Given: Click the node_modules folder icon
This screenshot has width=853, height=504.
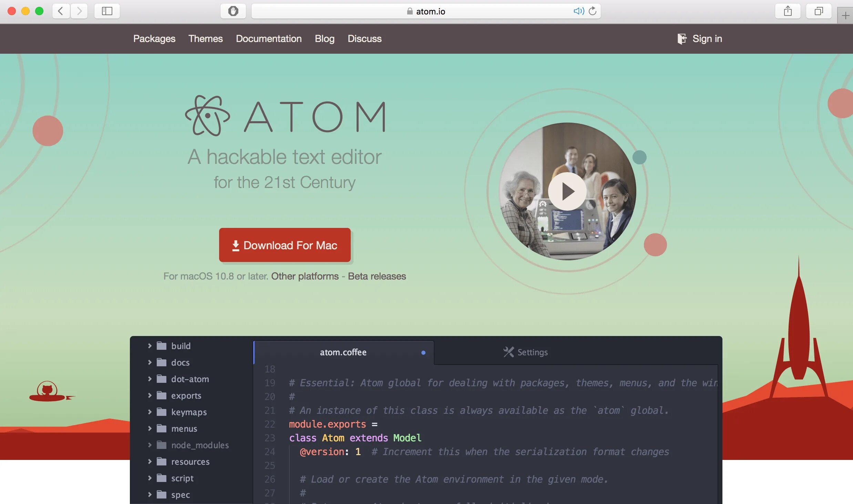Looking at the screenshot, I should [162, 445].
